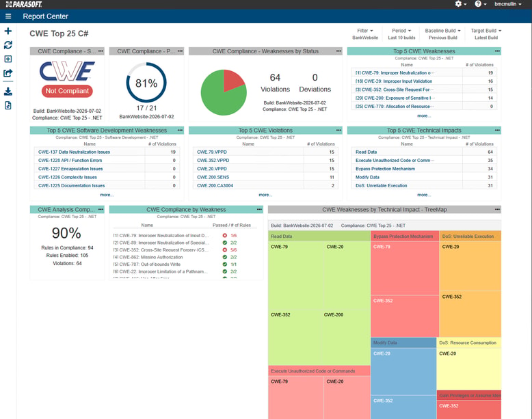The height and width of the screenshot is (419, 532).
Task: Click the red violations pie slice
Action: 232,80
